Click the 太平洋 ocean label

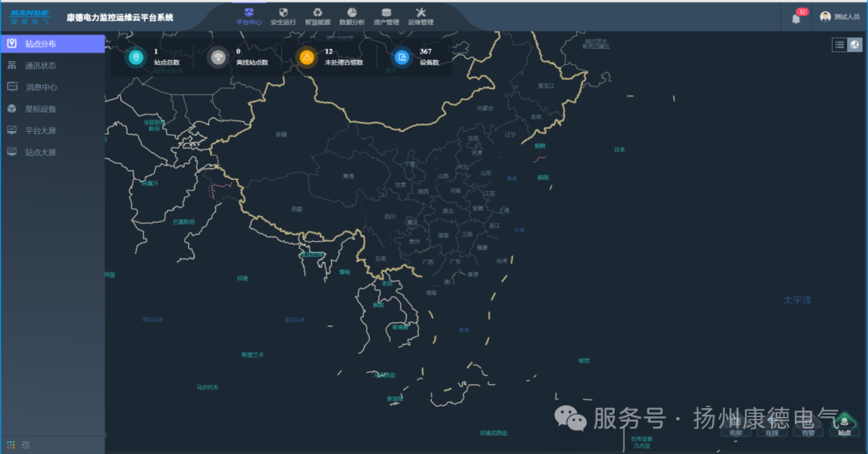pyautogui.click(x=797, y=300)
